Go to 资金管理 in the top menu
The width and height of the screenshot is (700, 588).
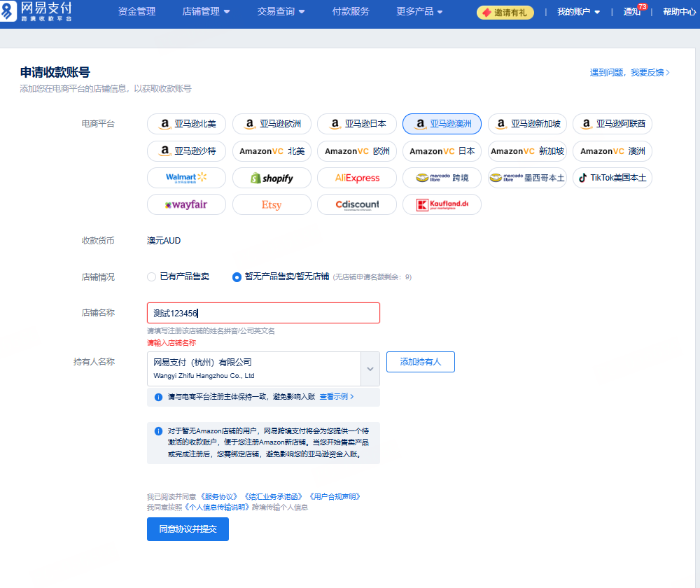click(x=136, y=11)
